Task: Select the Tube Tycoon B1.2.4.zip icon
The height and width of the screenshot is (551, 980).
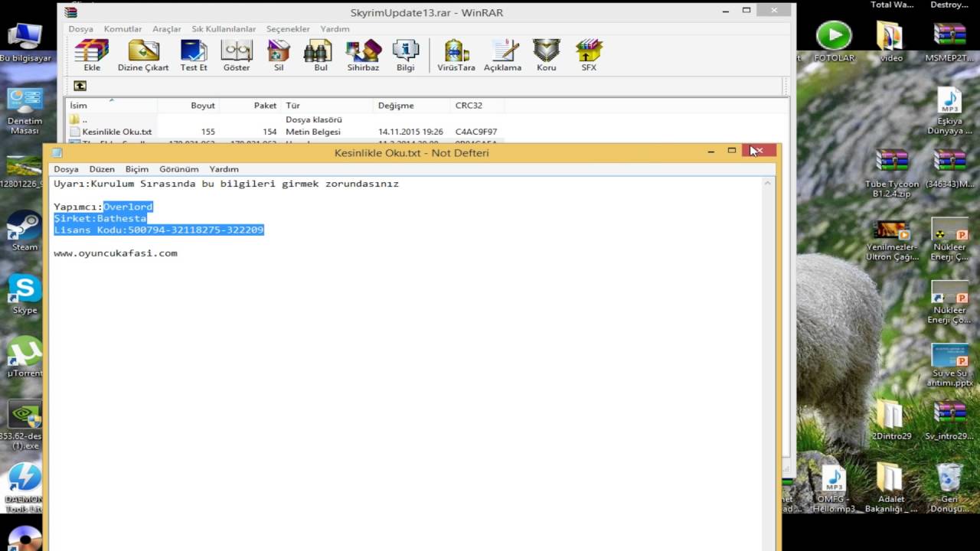Action: point(891,174)
